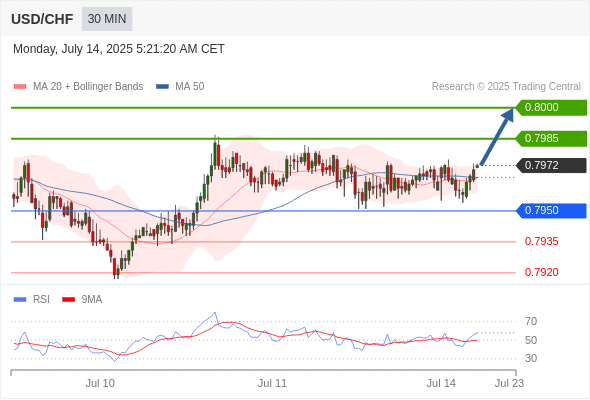Click the RSI 70 level label
The width and height of the screenshot is (590, 400).
tap(531, 322)
